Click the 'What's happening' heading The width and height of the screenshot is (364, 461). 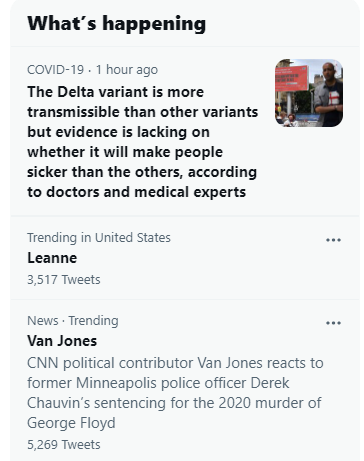click(117, 24)
